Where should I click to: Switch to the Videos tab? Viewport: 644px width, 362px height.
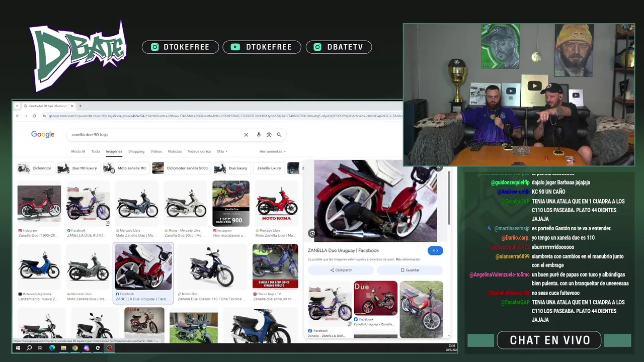coord(156,151)
